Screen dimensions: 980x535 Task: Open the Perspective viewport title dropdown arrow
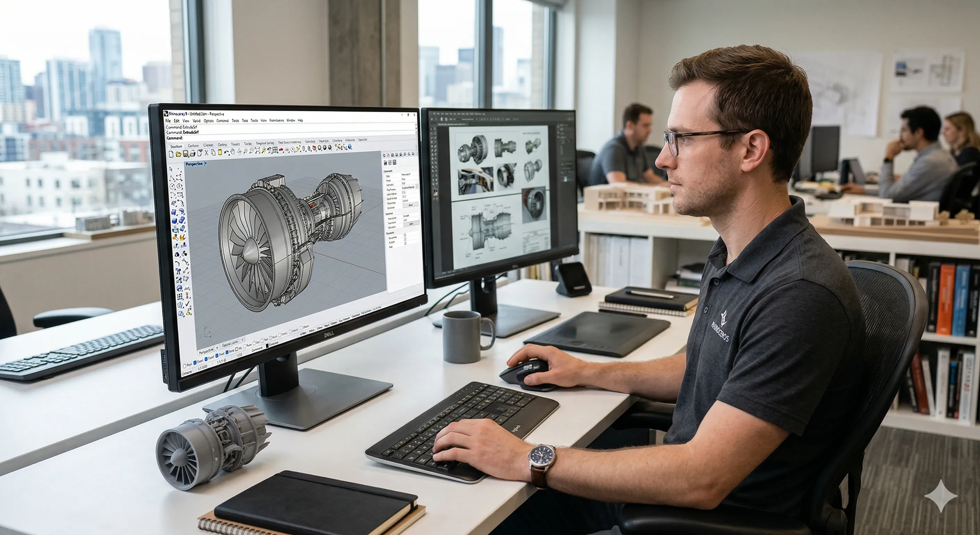tap(206, 163)
